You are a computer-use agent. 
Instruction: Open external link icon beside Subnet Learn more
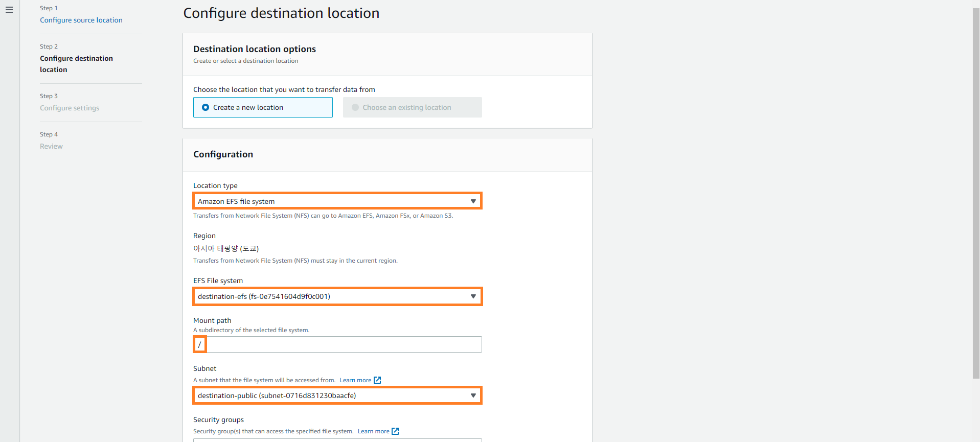pyautogui.click(x=377, y=380)
